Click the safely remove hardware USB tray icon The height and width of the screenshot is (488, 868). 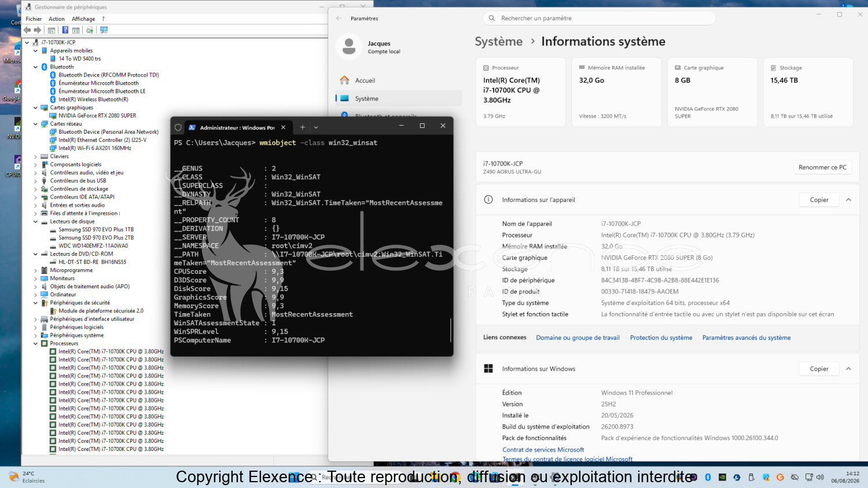751,478
